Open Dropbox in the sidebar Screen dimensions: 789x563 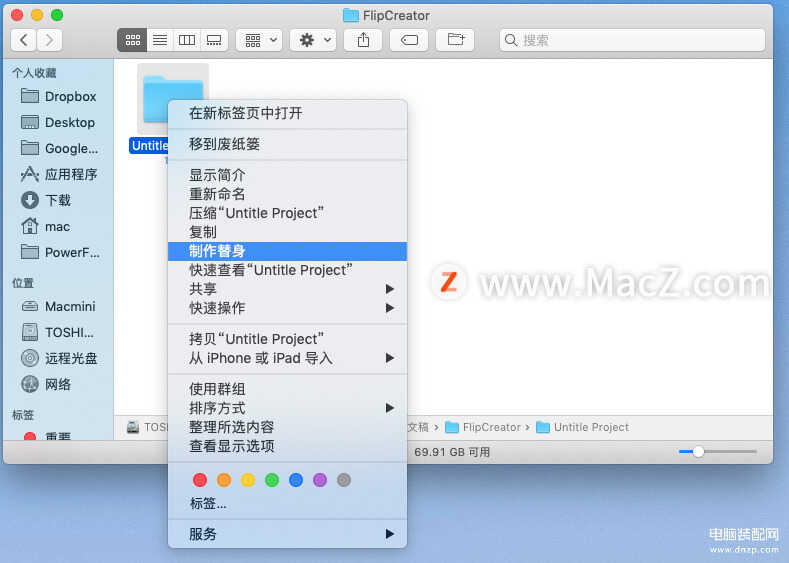point(58,96)
